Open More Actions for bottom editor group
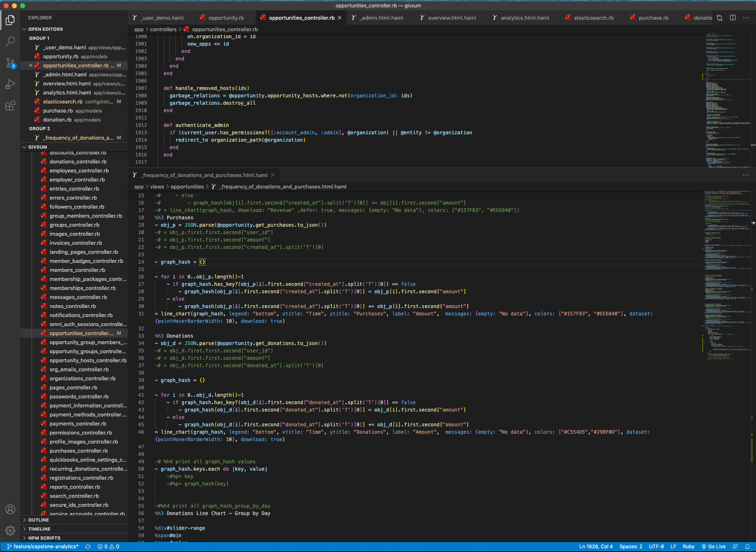Image resolution: width=756 pixels, height=552 pixels. (x=746, y=175)
